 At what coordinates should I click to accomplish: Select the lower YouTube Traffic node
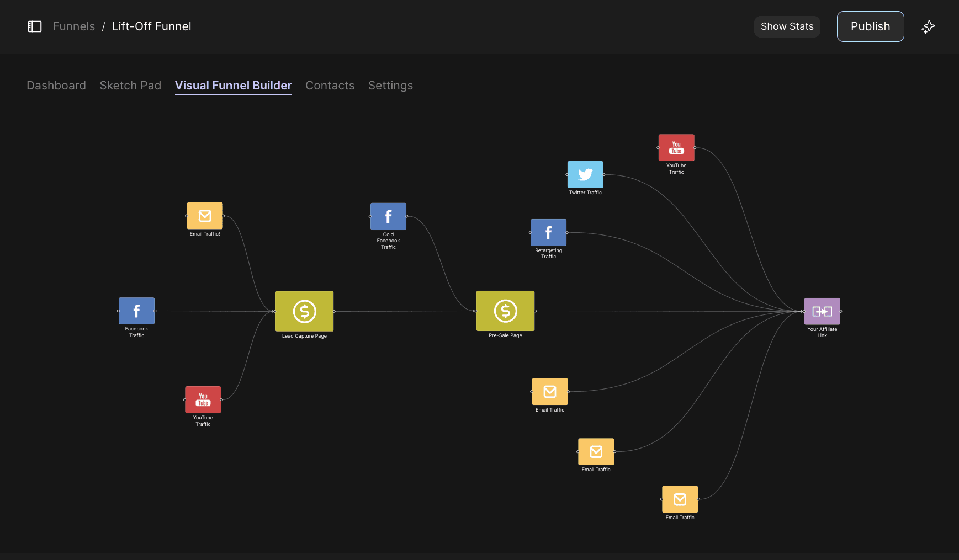pyautogui.click(x=203, y=400)
